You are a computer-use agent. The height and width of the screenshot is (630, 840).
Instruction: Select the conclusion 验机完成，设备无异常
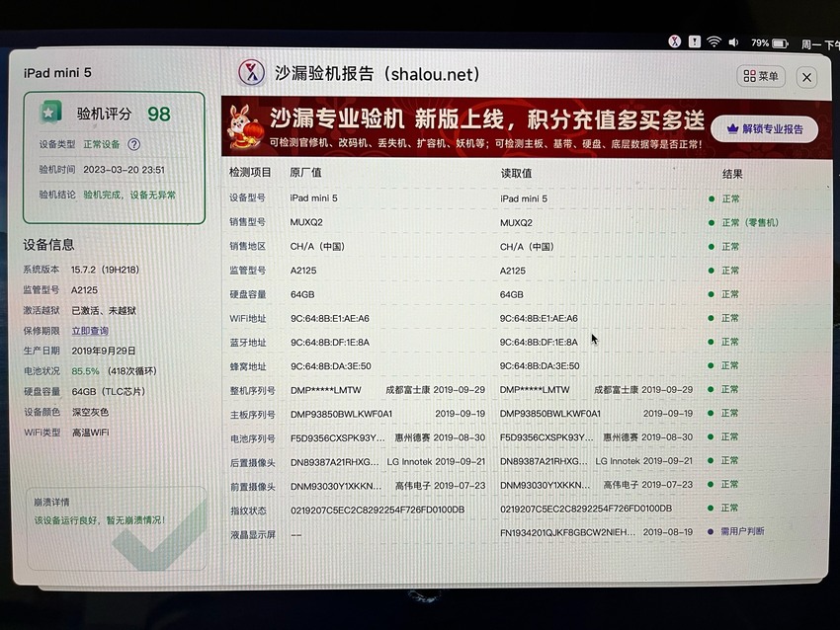[x=129, y=195]
